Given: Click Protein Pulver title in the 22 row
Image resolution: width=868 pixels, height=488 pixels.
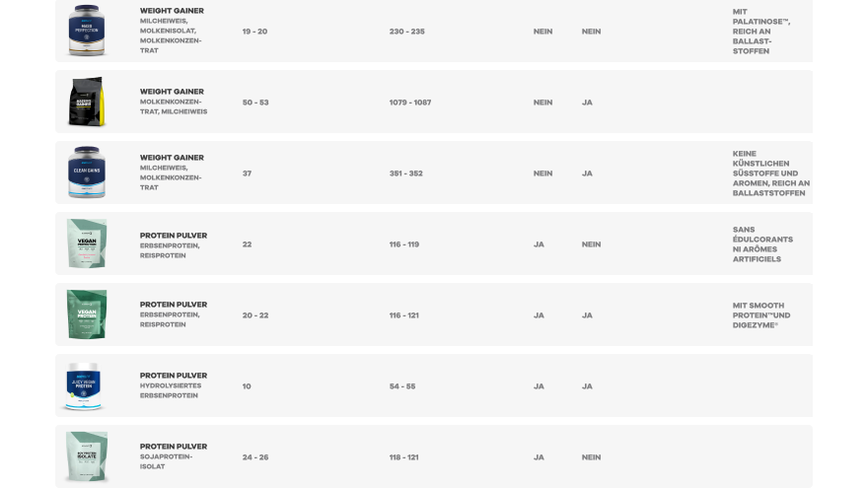Looking at the screenshot, I should pos(174,236).
